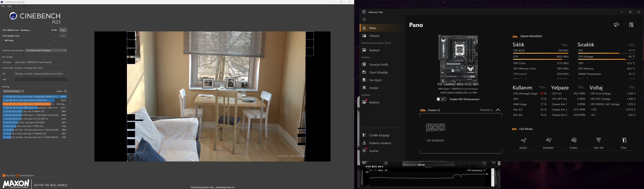Click the Armoury Crate logo in title bar
This screenshot has width=644, height=189.
(x=364, y=12)
